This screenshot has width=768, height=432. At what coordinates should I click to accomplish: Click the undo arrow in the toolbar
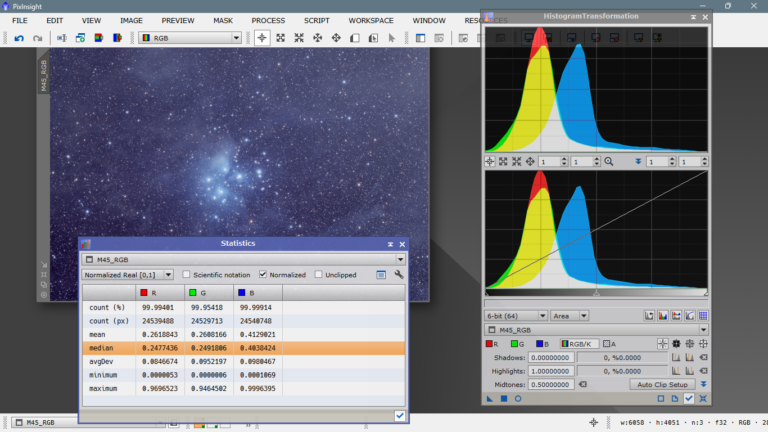pos(19,38)
